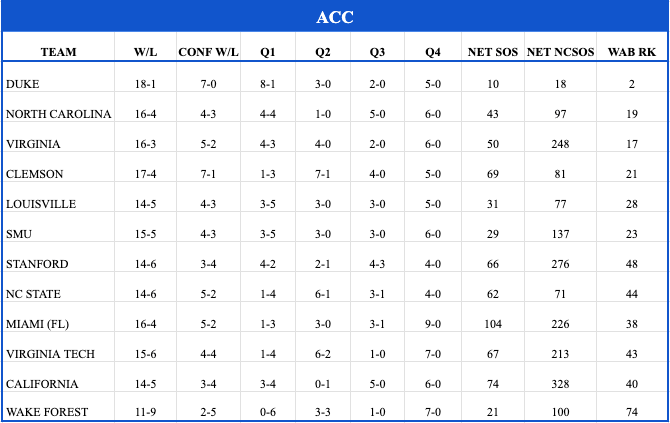Click the CLEMSON team name
Viewport: 670px width, 423px height.
pos(31,175)
